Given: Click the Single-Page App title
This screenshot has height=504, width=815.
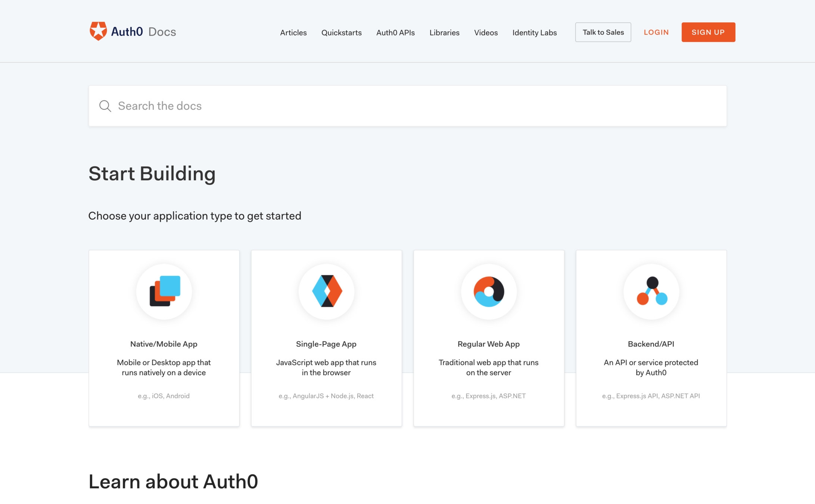Looking at the screenshot, I should [326, 344].
